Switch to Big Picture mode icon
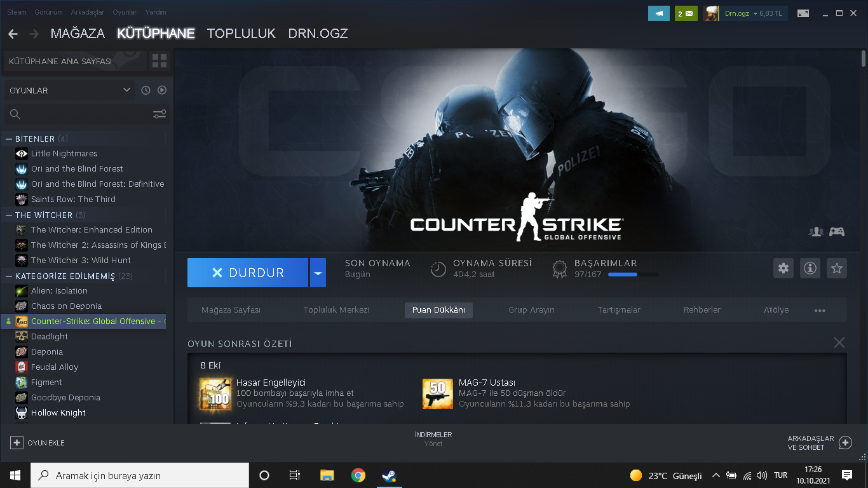Image resolution: width=868 pixels, height=488 pixels. pyautogui.click(x=804, y=13)
